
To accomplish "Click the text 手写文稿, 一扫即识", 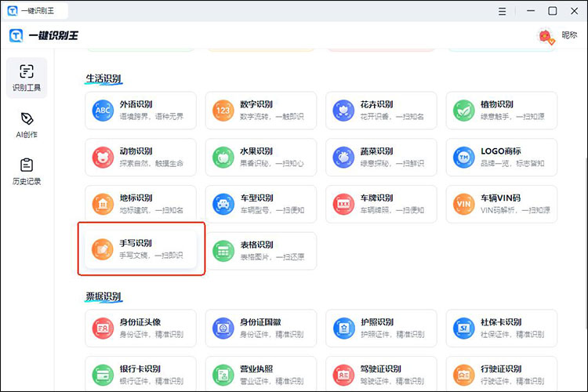I will coord(151,256).
